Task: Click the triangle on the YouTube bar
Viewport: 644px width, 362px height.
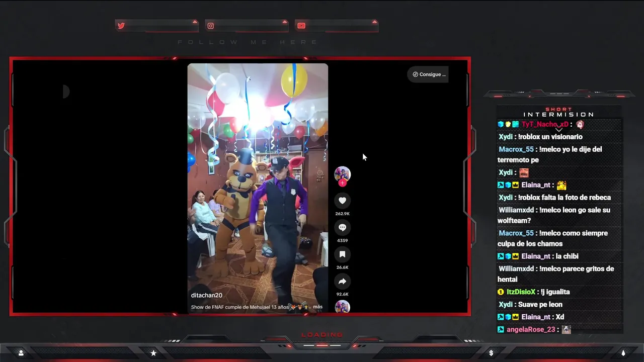Action: [x=374, y=22]
